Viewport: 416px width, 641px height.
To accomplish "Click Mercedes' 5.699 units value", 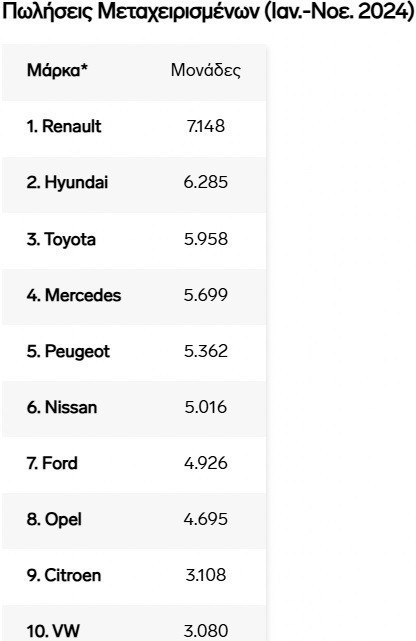I will coord(206,295).
